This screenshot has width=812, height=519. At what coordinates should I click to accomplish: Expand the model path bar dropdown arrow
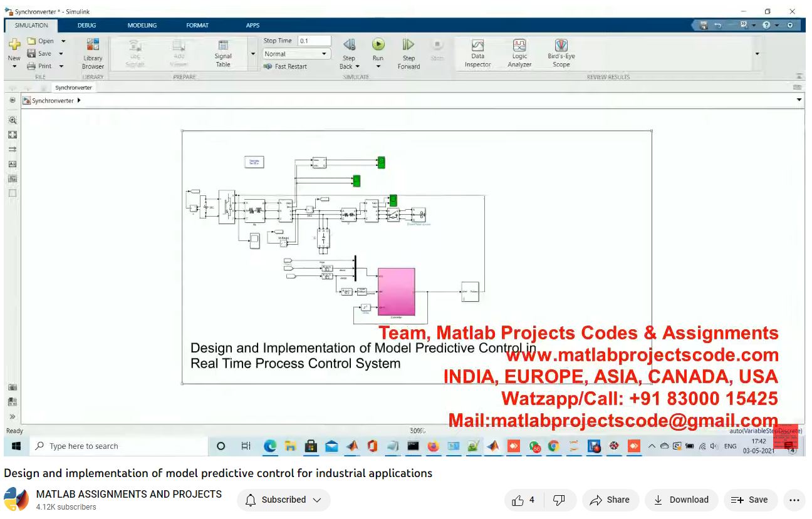(x=799, y=100)
